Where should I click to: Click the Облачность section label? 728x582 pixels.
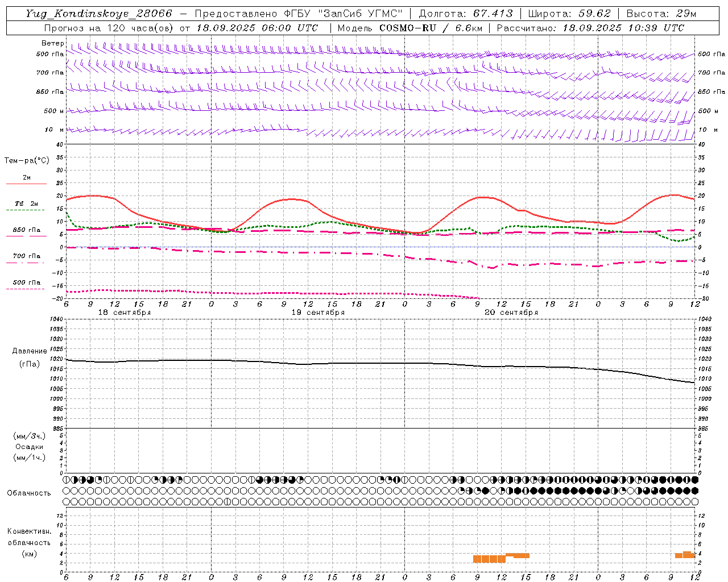(x=29, y=493)
